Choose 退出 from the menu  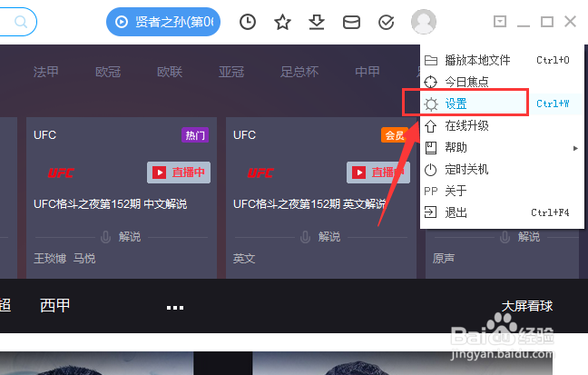502,212
